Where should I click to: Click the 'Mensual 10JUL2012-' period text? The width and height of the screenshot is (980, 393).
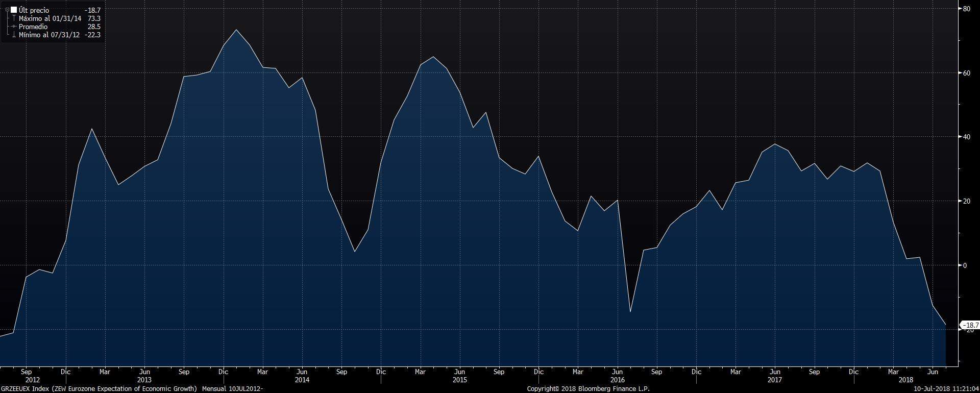pyautogui.click(x=233, y=389)
